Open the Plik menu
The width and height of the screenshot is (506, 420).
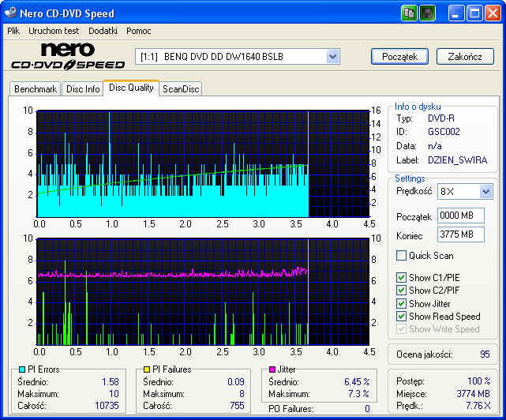click(x=13, y=31)
